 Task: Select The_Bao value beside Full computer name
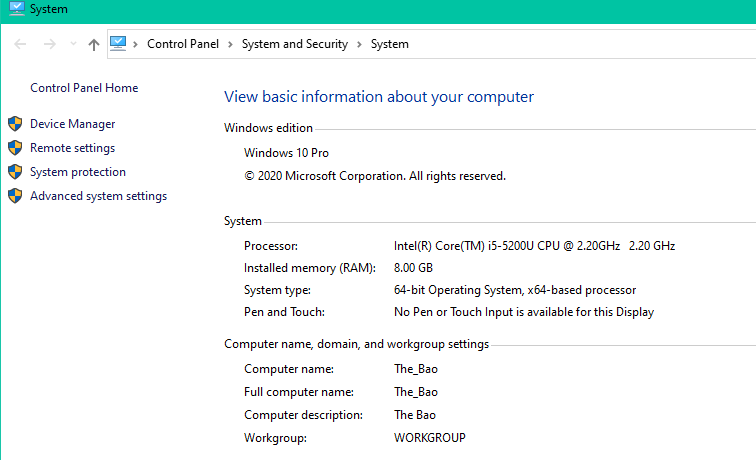pyautogui.click(x=416, y=392)
